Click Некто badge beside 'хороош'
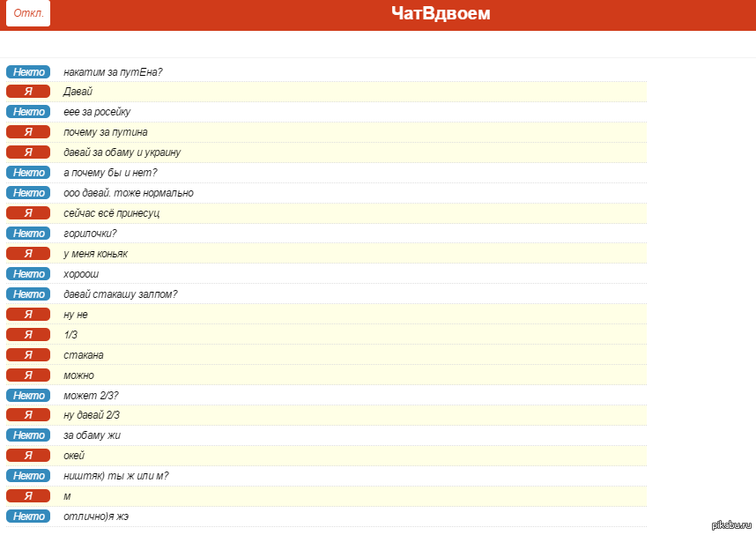 click(x=28, y=274)
